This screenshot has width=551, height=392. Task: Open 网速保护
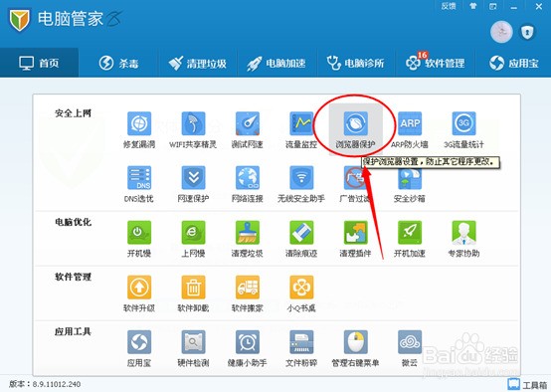(x=193, y=178)
